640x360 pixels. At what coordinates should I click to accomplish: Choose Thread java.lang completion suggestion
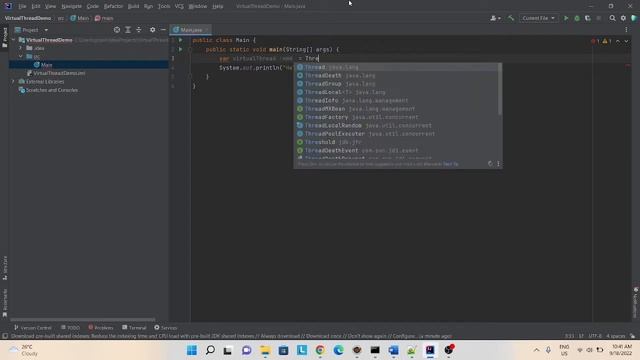396,67
